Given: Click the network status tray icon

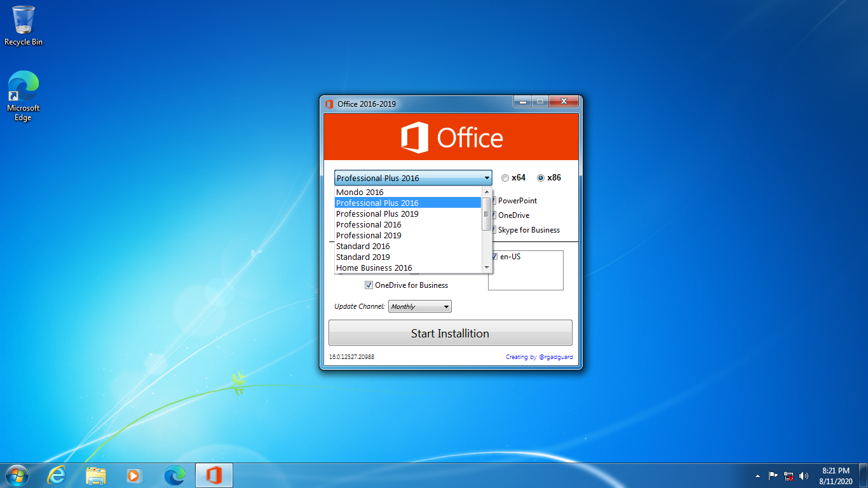Looking at the screenshot, I should point(789,475).
